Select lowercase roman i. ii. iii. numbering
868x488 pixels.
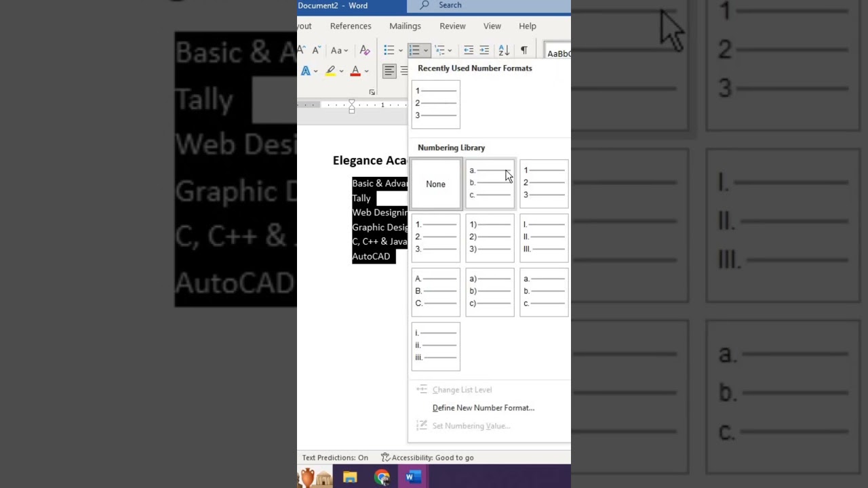pyautogui.click(x=435, y=346)
